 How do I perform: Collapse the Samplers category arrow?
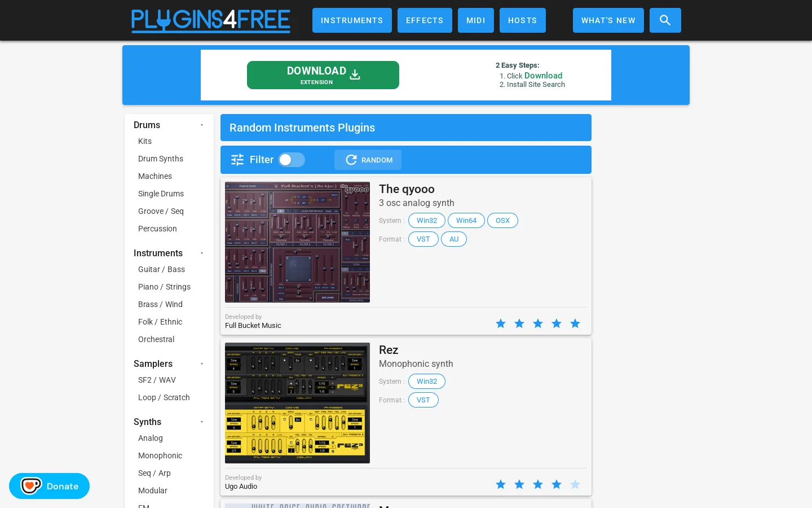202,364
